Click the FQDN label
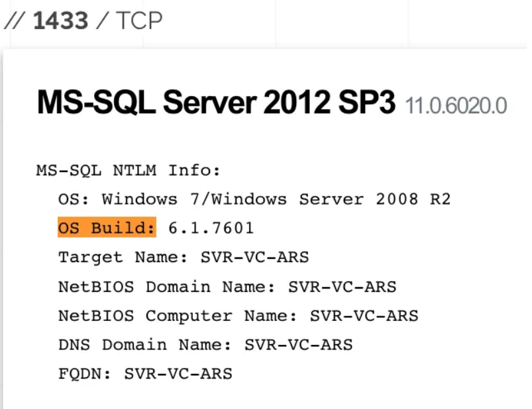This screenshot has height=409, width=532. 85,374
